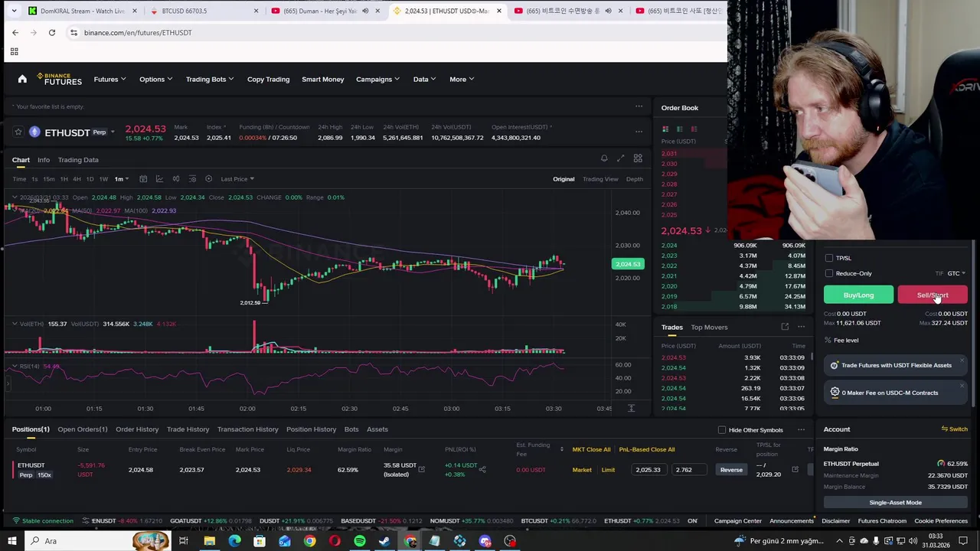Open Smart Money link

click(x=322, y=79)
